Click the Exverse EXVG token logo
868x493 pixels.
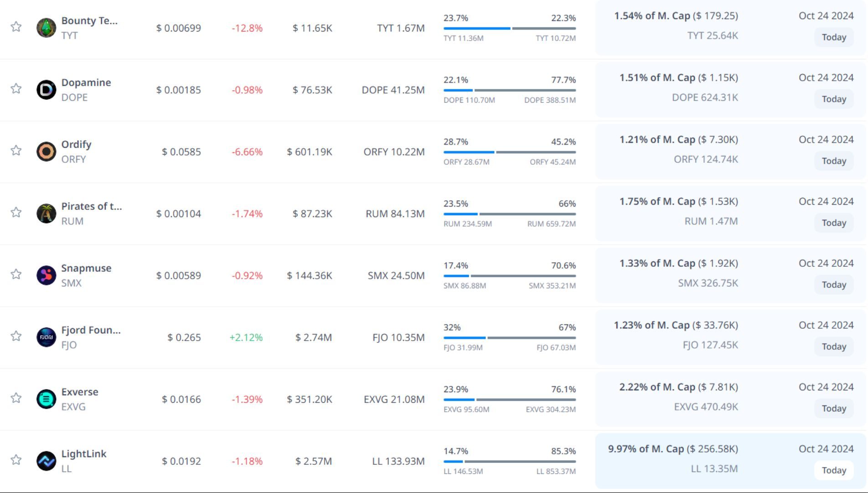pos(46,399)
